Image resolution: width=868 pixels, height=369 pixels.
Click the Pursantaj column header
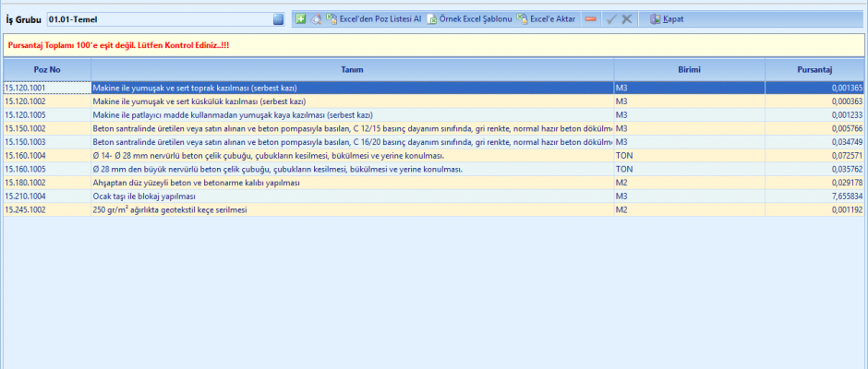(815, 69)
